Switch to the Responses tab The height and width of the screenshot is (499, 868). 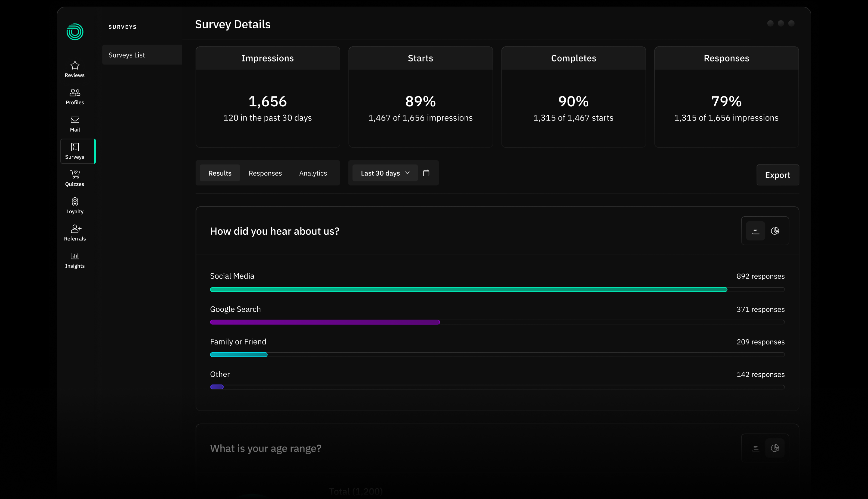(265, 173)
